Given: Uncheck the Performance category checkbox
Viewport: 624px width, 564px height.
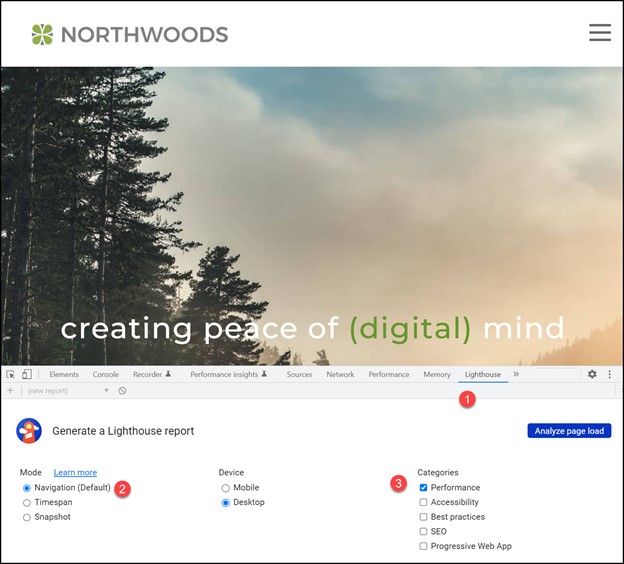Looking at the screenshot, I should click(423, 488).
